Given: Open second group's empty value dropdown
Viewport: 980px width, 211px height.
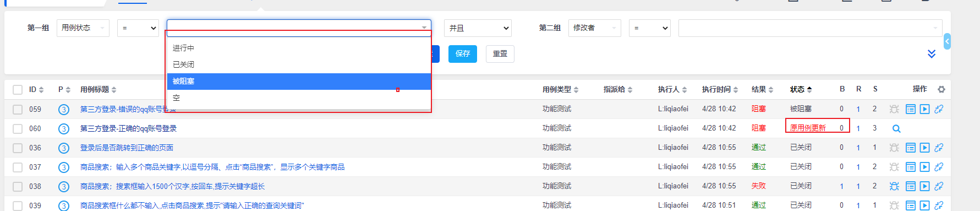Looking at the screenshot, I should (811, 28).
